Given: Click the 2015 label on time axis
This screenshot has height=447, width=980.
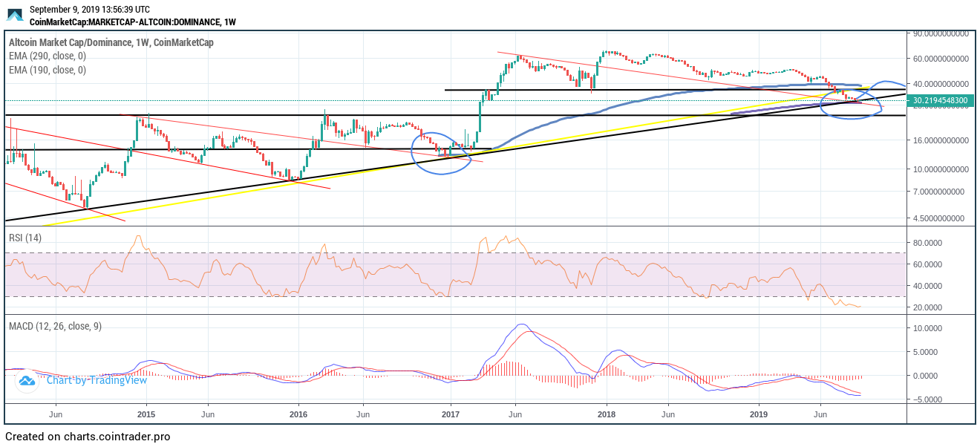Looking at the screenshot, I should 146,414.
